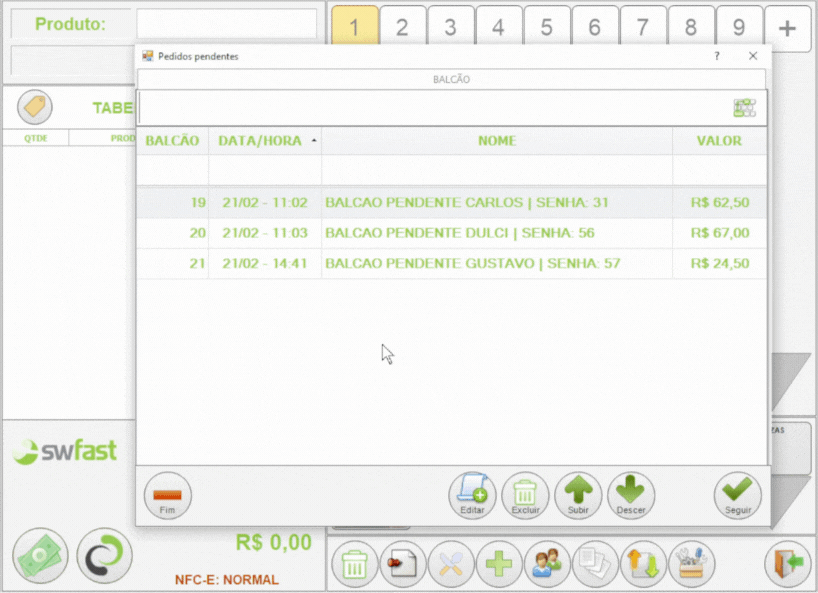Click the trash can icon in bottom toolbar

pos(355,564)
